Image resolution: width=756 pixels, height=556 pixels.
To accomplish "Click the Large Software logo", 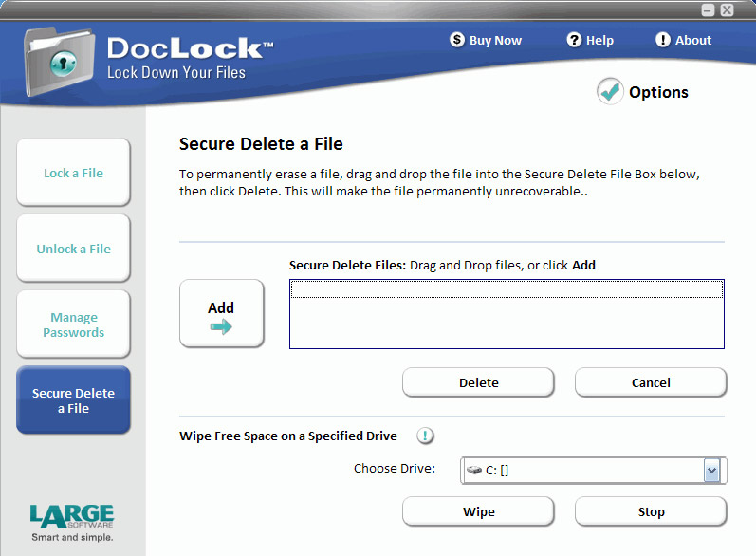I will point(71,522).
